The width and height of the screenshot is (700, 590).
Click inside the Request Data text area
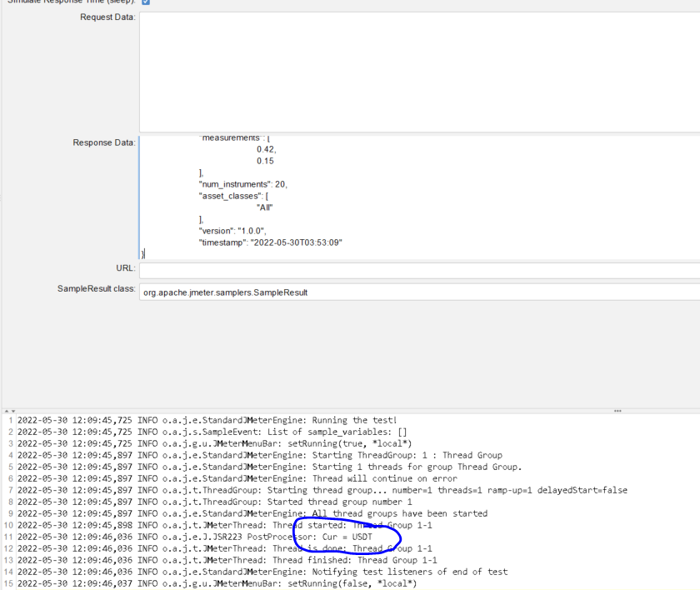(x=420, y=72)
